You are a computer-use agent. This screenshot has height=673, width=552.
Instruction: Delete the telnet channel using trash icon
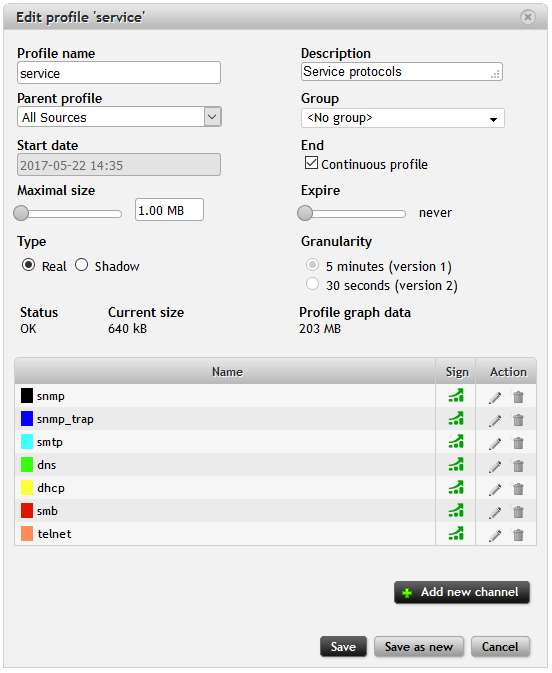click(x=518, y=535)
